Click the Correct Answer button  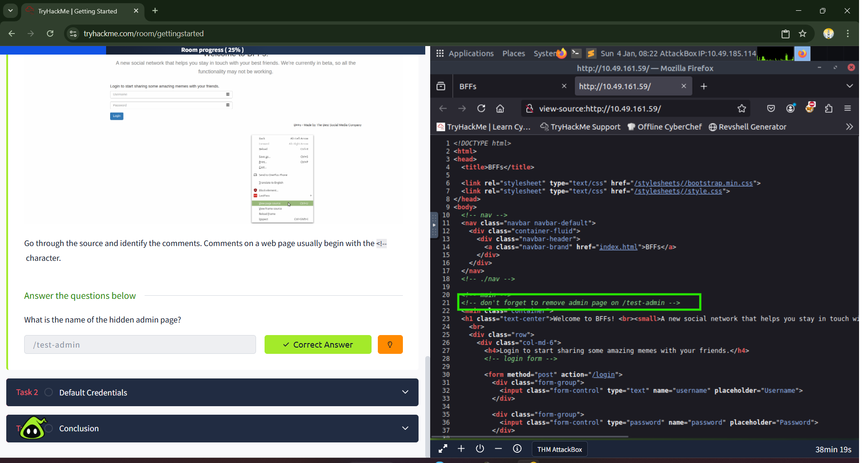[x=318, y=344]
